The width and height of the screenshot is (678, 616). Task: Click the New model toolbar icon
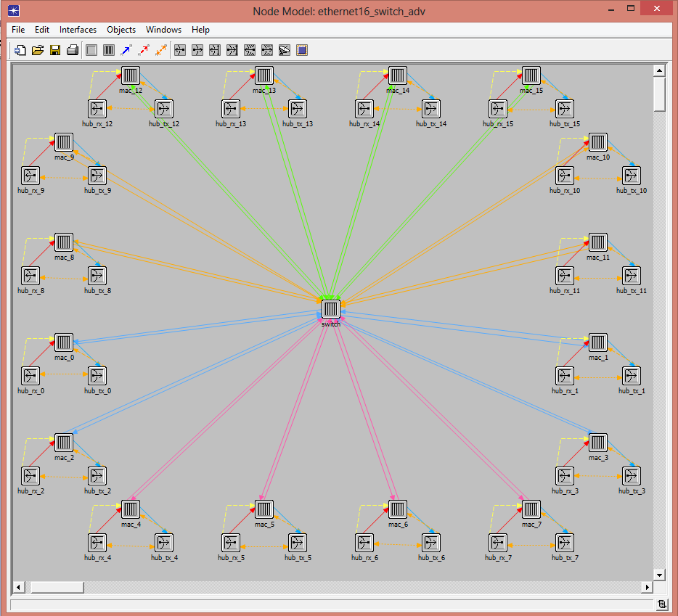point(20,50)
